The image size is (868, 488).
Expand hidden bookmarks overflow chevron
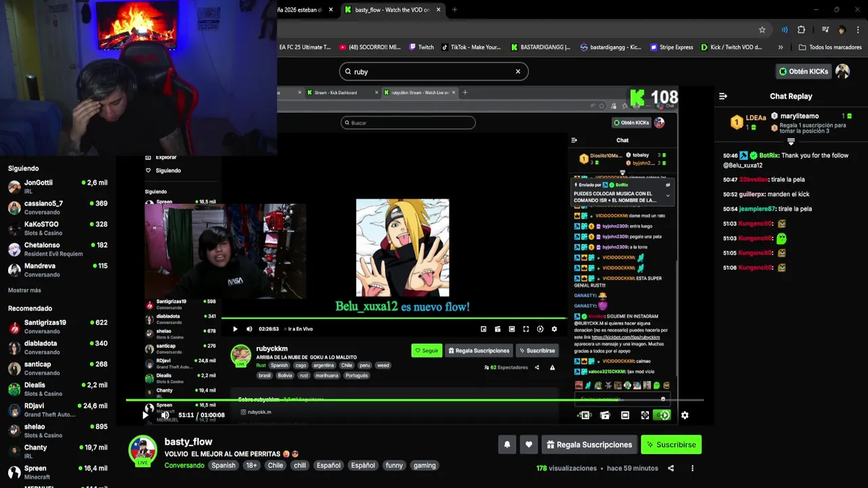(x=781, y=47)
